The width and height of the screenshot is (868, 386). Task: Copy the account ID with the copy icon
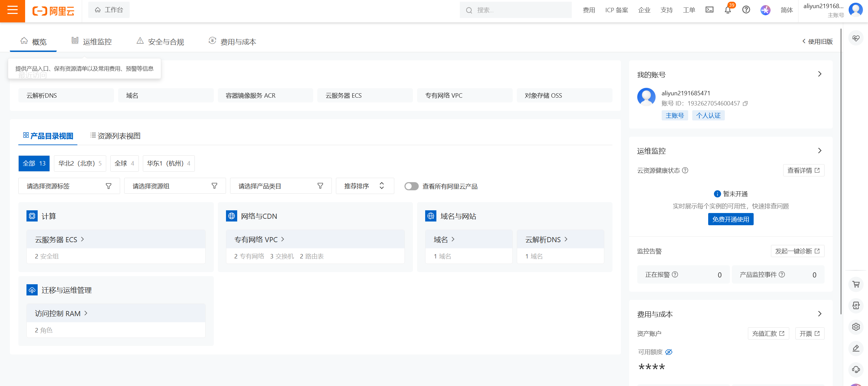point(745,103)
